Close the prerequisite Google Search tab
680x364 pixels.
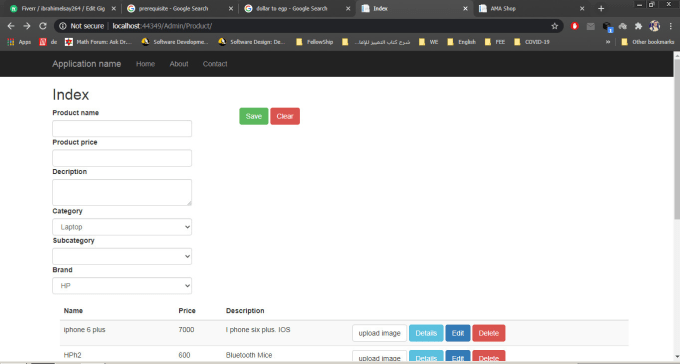tap(231, 9)
